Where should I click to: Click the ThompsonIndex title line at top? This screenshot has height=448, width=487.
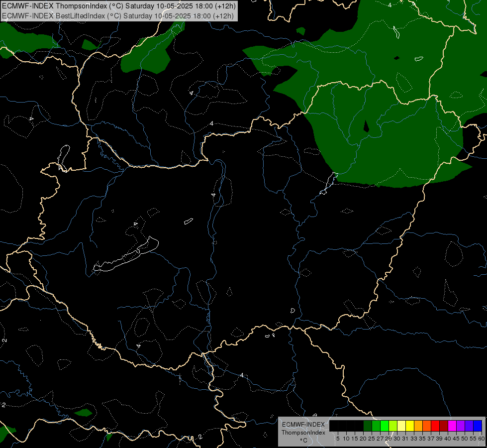pyautogui.click(x=119, y=6)
